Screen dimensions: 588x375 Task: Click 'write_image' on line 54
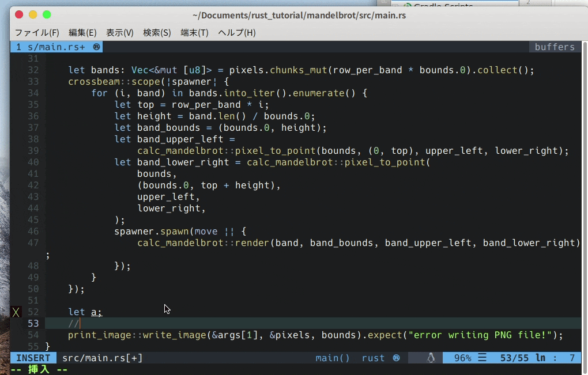[174, 335]
